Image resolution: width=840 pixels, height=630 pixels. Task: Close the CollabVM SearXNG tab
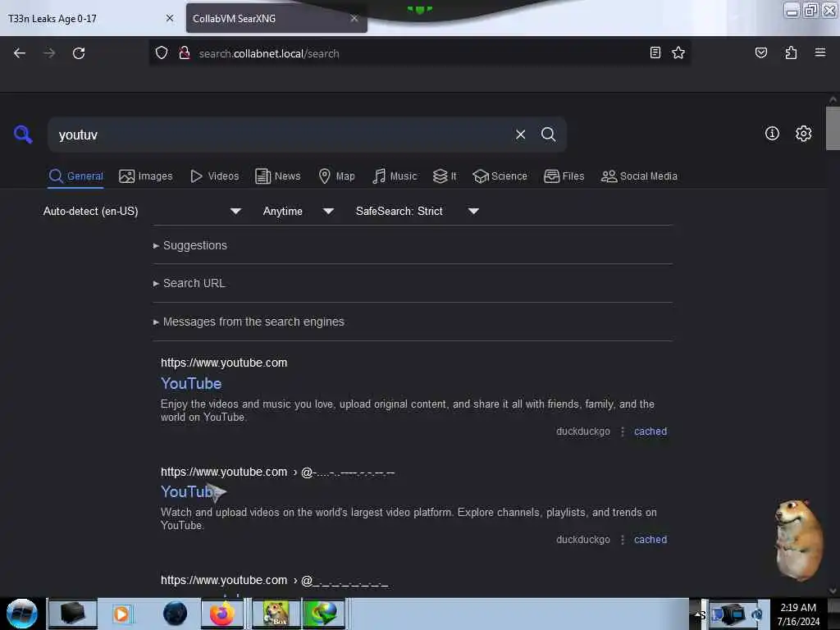[354, 18]
